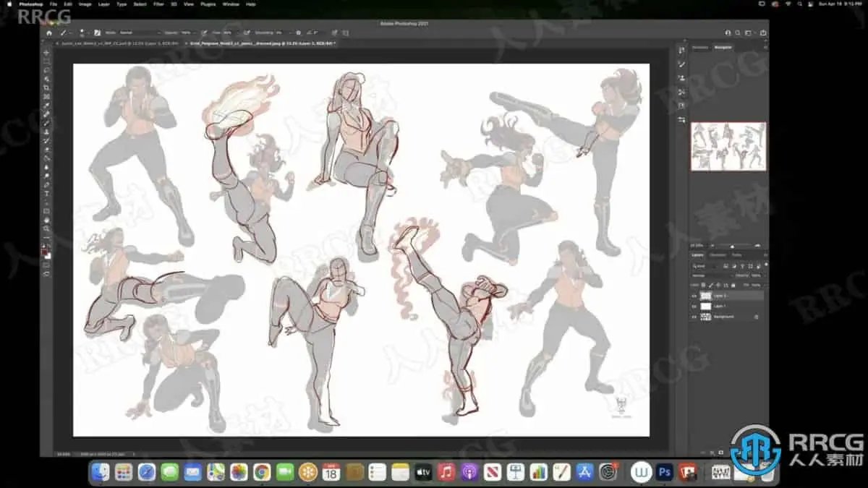This screenshot has width=868, height=488.
Task: Select the Move tool
Action: 47,53
